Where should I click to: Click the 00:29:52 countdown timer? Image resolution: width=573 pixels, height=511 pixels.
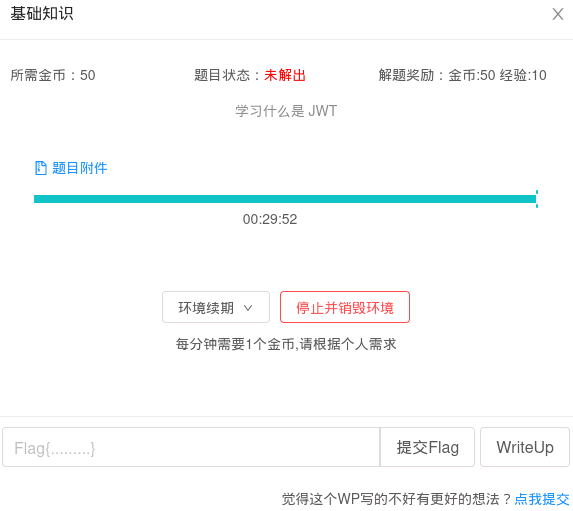click(x=270, y=219)
